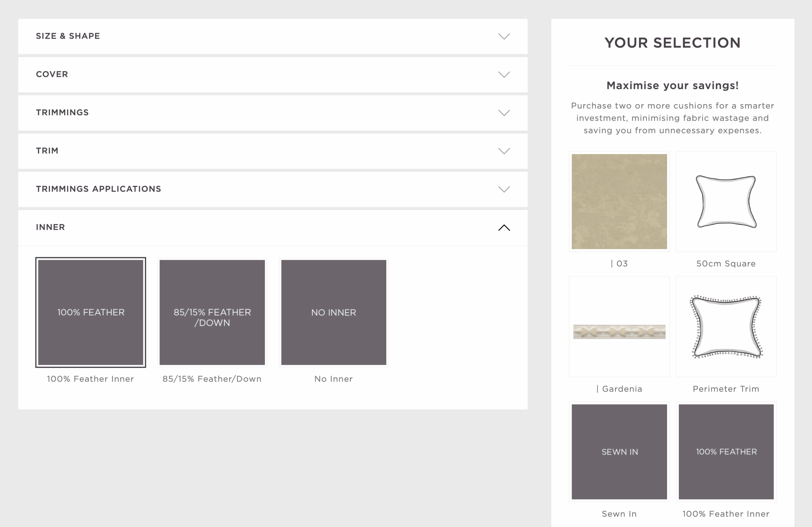
Task: Click the '100% Feather Inner' label under the first tile
Action: [x=90, y=379]
